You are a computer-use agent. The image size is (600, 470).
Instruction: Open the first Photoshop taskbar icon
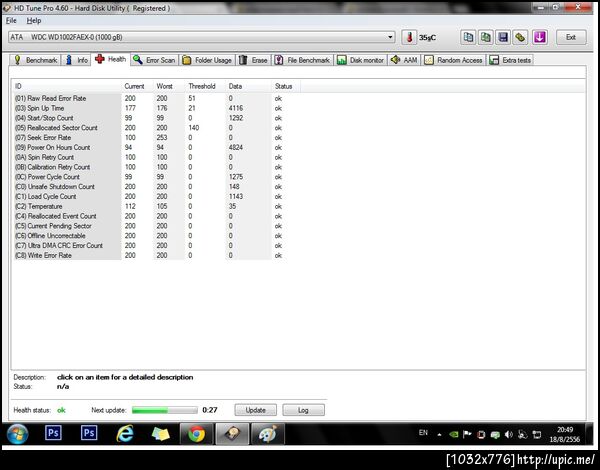point(53,434)
